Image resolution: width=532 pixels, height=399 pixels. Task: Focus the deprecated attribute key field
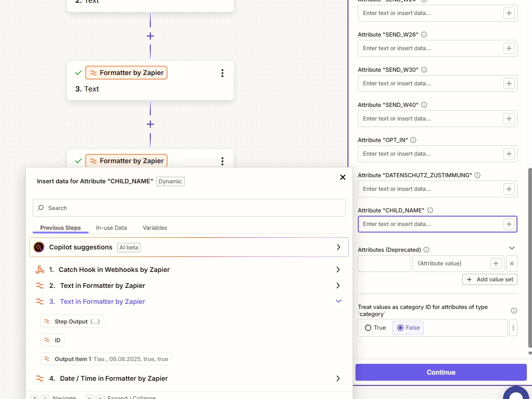[x=384, y=263]
